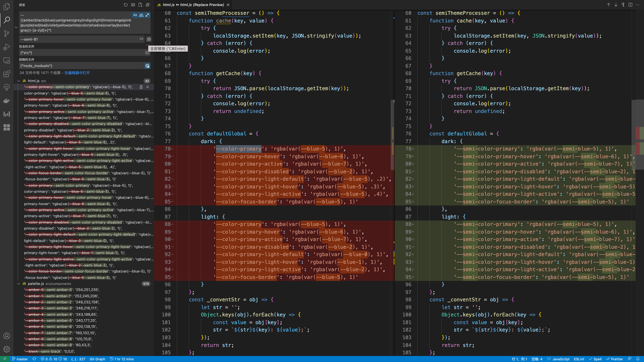Open the Run and Debug view
The width and height of the screenshot is (644, 362).
[7, 47]
